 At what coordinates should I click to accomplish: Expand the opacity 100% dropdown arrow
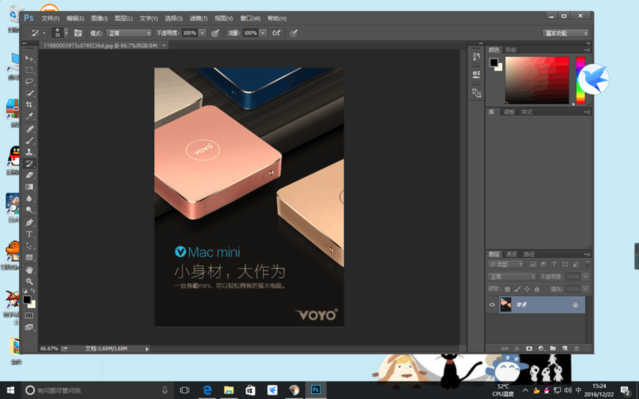202,33
